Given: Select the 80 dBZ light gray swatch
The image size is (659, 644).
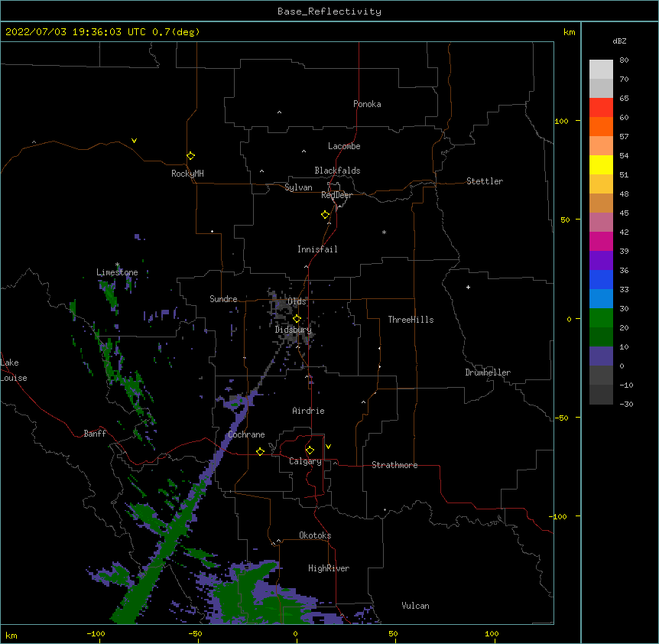Looking at the screenshot, I should click(x=601, y=70).
